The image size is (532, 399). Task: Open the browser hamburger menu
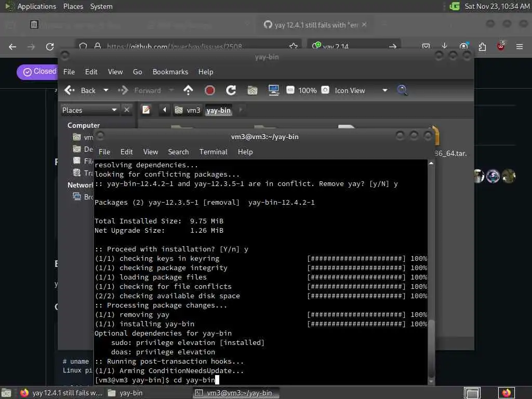[520, 46]
